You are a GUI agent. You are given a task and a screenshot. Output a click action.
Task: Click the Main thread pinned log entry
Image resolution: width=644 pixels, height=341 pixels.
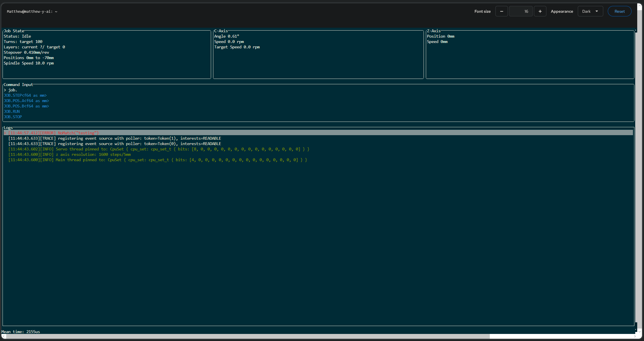coord(158,160)
